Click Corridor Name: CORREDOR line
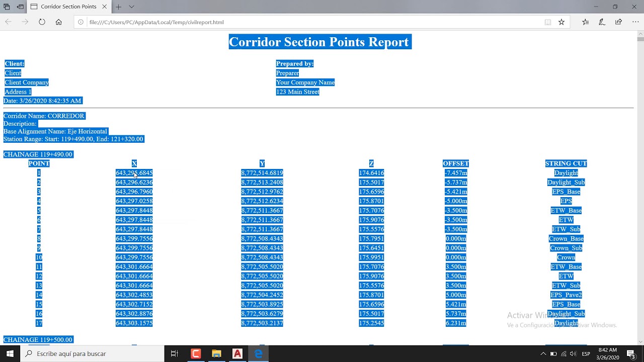Viewport: 644px width, 362px height. (44, 116)
